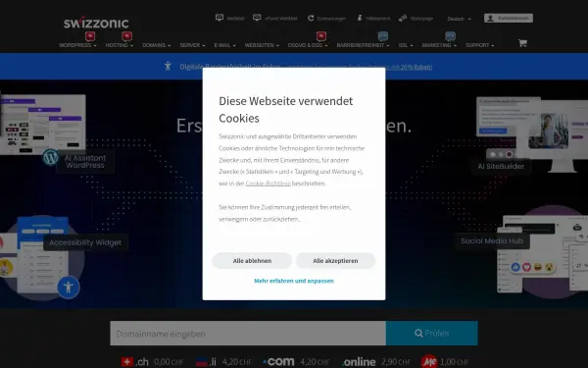Open the BARRIEREFREIHEIT menu item
Viewport: 588px width, 368px height.
pos(363,45)
